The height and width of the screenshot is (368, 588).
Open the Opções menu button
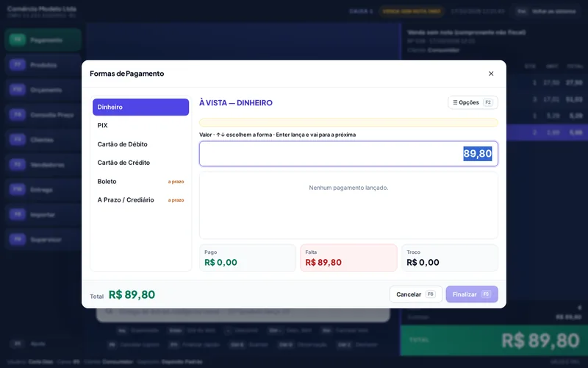pos(473,102)
